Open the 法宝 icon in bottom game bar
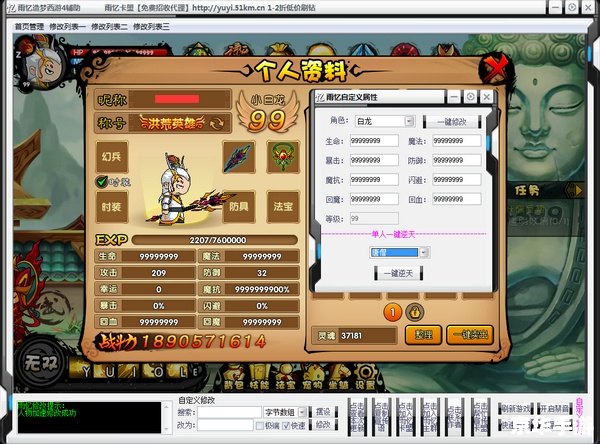Viewport: 600px width, 444px height. pos(285,377)
